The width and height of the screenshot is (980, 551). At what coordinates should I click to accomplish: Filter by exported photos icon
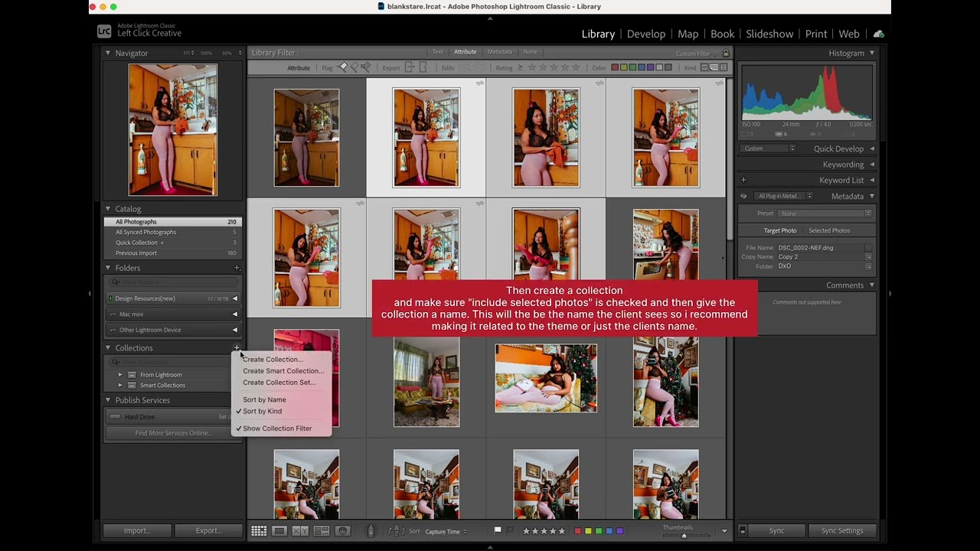(409, 67)
